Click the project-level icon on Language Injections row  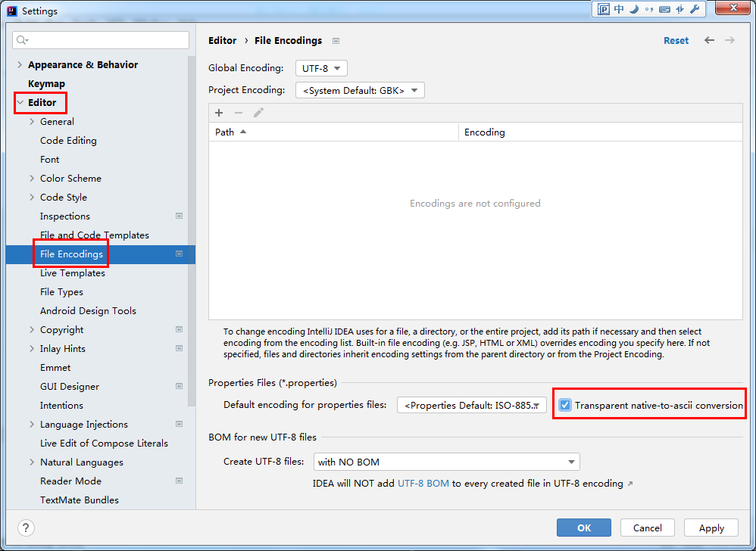click(x=180, y=425)
